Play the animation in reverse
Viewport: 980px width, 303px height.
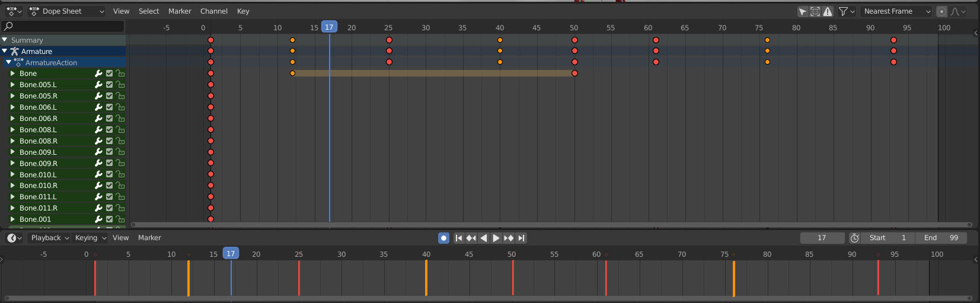coord(483,238)
